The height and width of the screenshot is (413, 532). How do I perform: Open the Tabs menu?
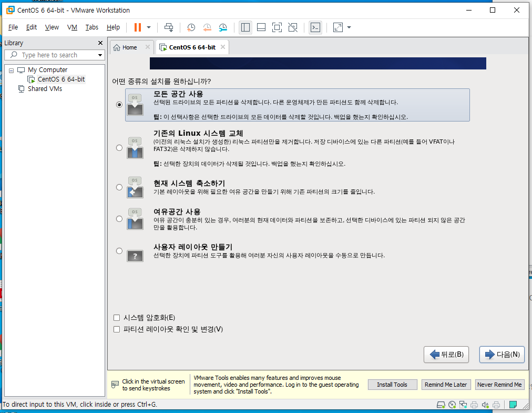point(91,27)
